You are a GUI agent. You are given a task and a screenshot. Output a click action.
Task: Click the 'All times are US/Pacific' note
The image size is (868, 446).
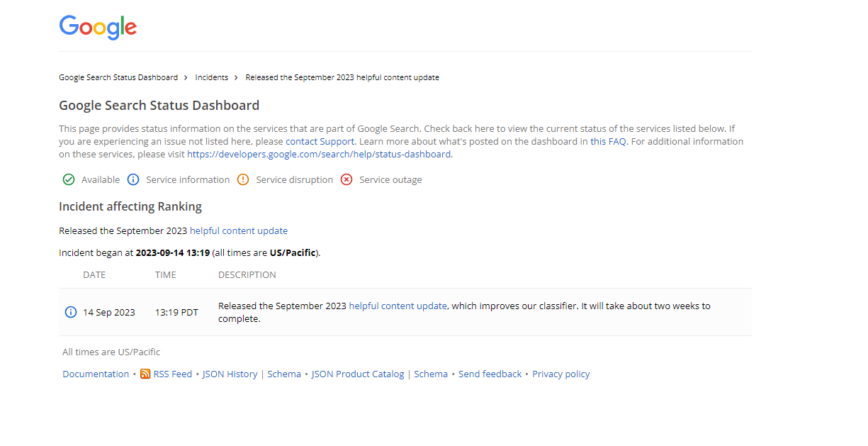pos(111,352)
